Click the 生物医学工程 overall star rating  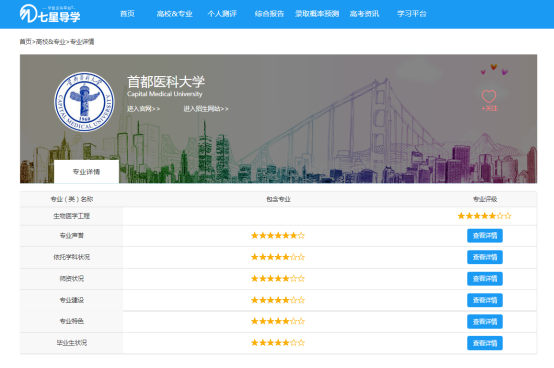pyautogui.click(x=484, y=216)
